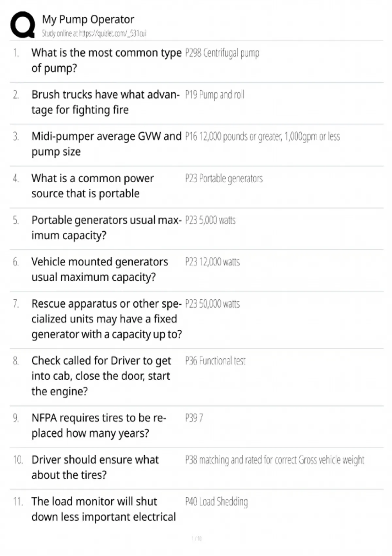Click the Quizlet Q logo icon
Image resolution: width=392 pixels, height=556 pixels.
click(23, 25)
